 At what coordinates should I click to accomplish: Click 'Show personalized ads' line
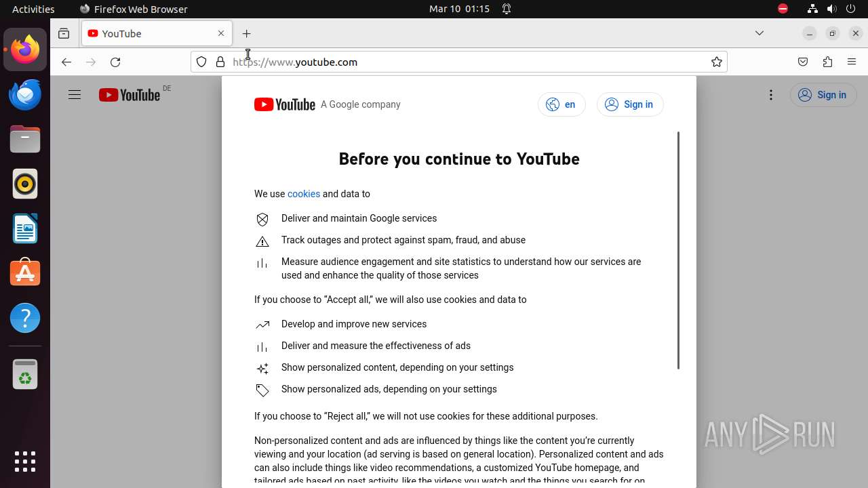pos(389,389)
